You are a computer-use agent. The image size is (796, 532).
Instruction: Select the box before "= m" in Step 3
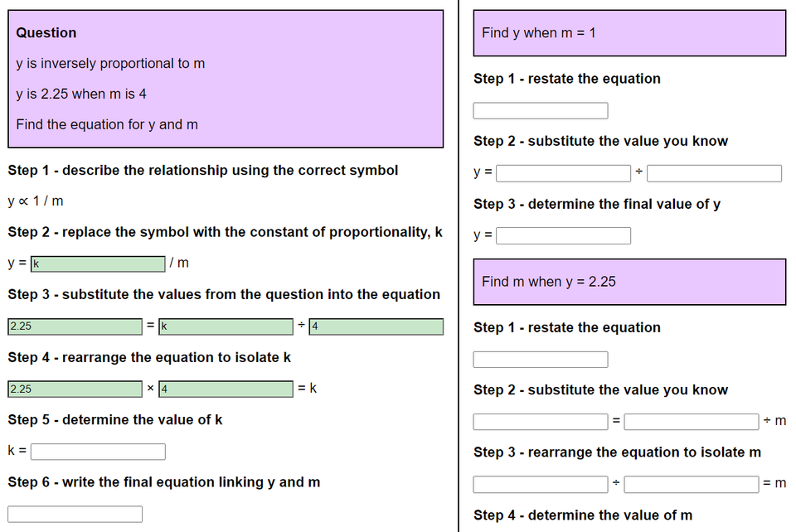pos(691,484)
